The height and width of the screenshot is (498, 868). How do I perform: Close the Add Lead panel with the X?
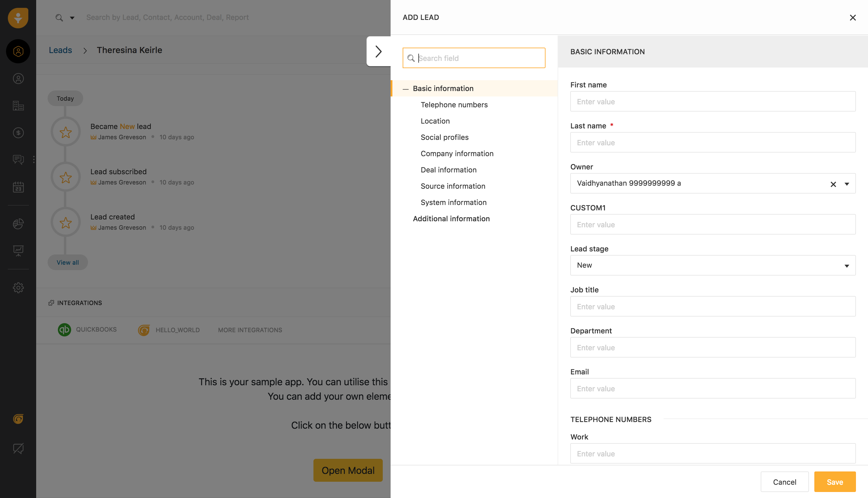click(x=853, y=17)
